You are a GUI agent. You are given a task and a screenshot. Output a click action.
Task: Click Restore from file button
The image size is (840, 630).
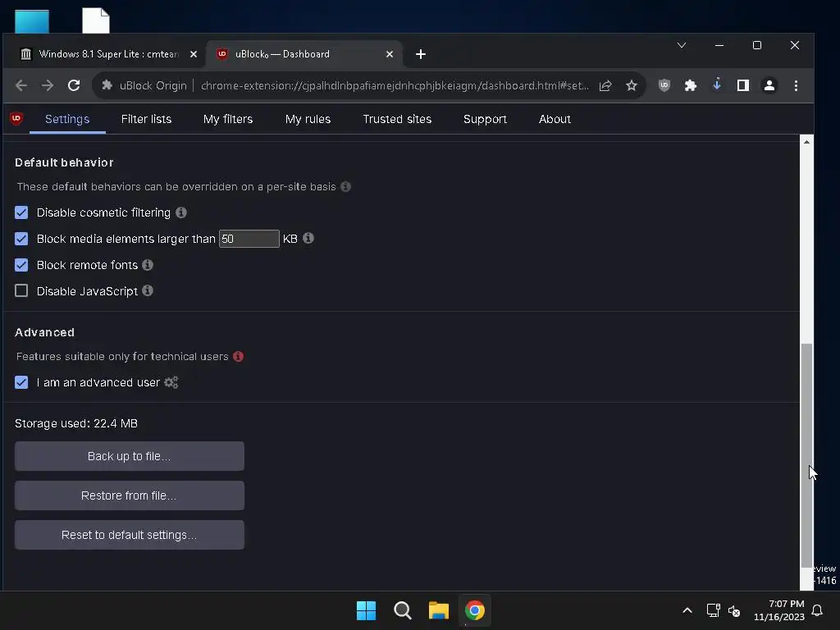(x=129, y=495)
